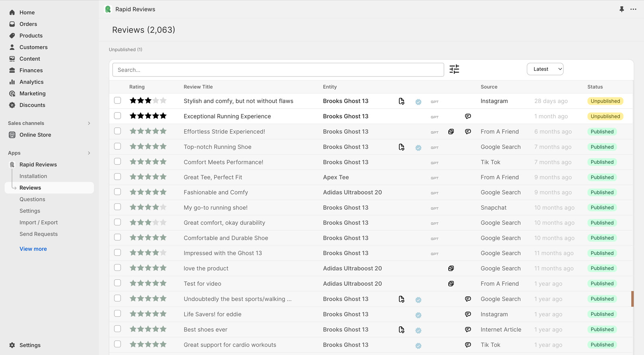Viewport: 644px width, 355px height.
Task: Click the GPT tag on the Great Tee, Perfect Fit row
Action: coord(434,178)
